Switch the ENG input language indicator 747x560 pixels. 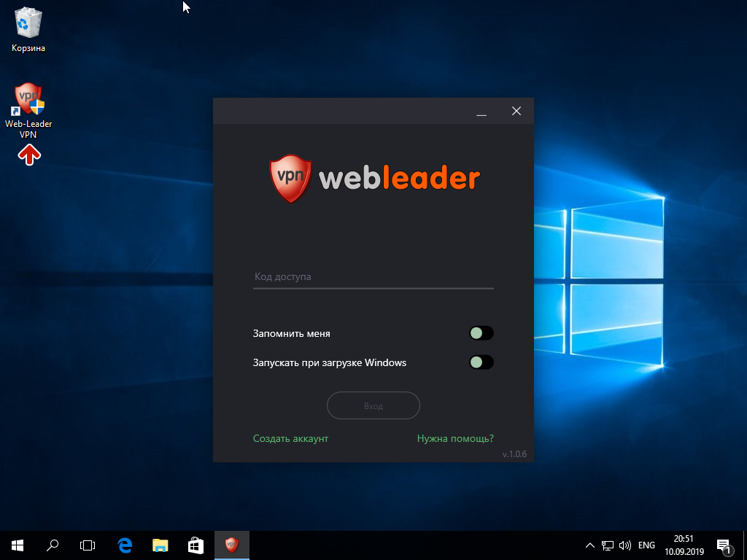(646, 545)
